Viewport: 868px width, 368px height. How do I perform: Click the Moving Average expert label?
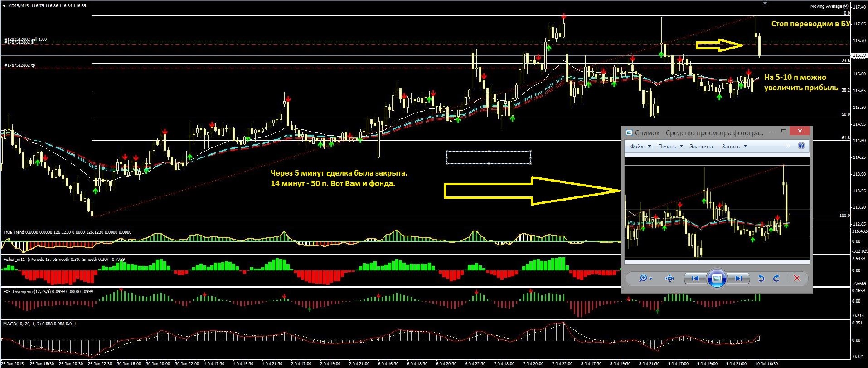point(826,6)
